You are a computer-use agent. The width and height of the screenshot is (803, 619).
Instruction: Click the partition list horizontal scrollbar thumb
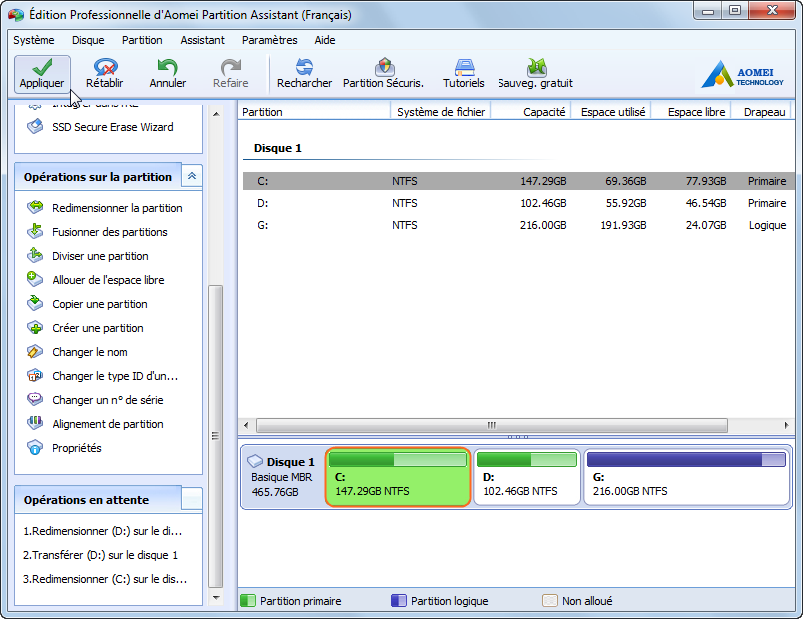tap(492, 425)
